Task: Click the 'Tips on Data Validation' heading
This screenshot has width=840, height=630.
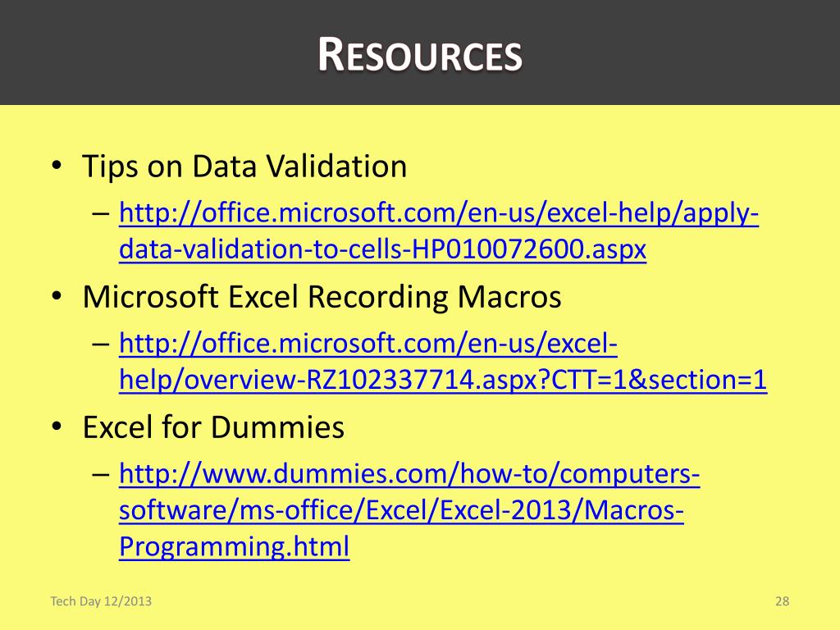Action: (x=244, y=166)
